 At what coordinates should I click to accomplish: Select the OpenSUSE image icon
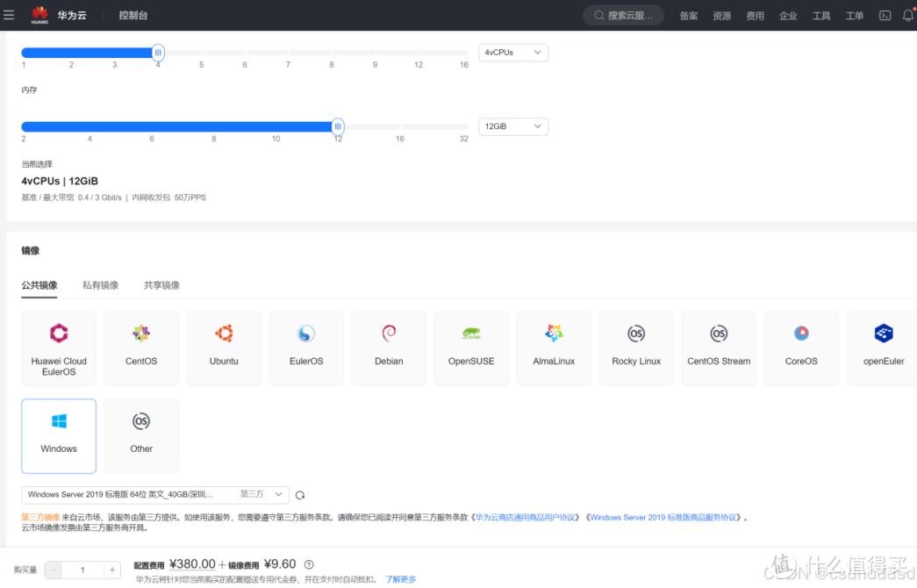point(471,348)
